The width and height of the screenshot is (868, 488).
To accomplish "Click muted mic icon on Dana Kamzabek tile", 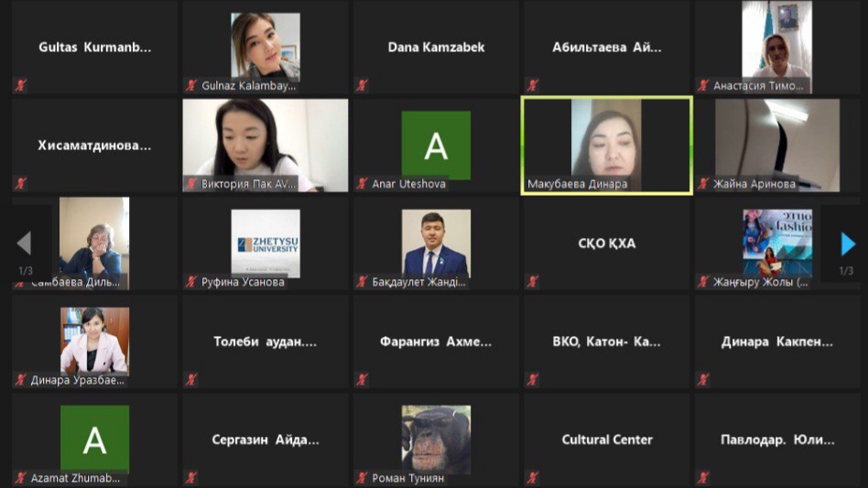I will pos(362,86).
